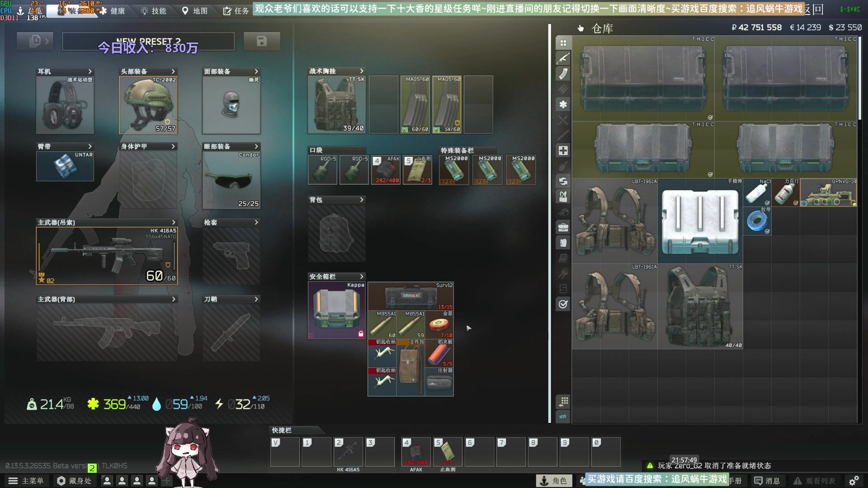Image resolution: width=868 pixels, height=488 pixels.
Task: Click the 主菜单 main menu button
Action: pos(26,481)
